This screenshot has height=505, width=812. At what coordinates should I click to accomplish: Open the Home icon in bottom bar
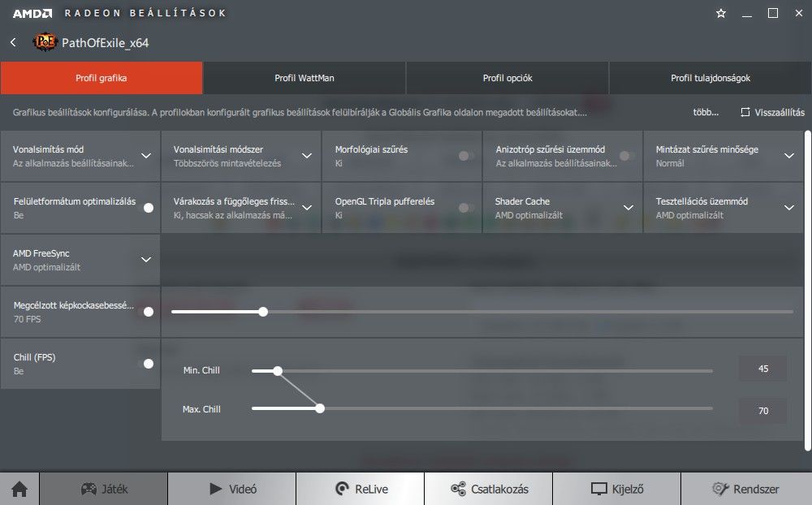tap(19, 489)
